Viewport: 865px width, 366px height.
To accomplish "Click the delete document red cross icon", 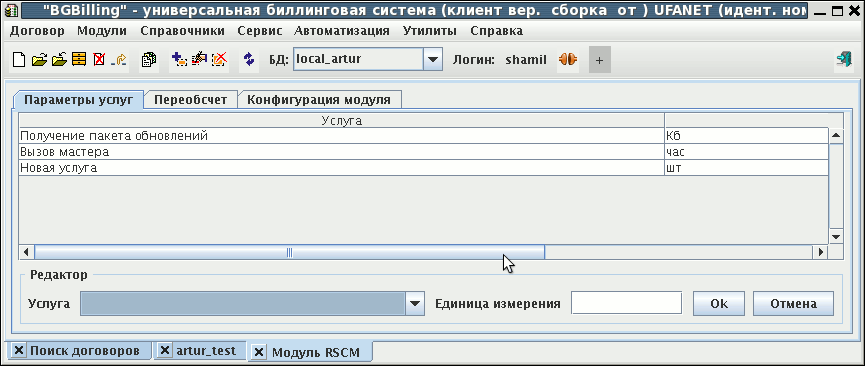I will click(99, 59).
